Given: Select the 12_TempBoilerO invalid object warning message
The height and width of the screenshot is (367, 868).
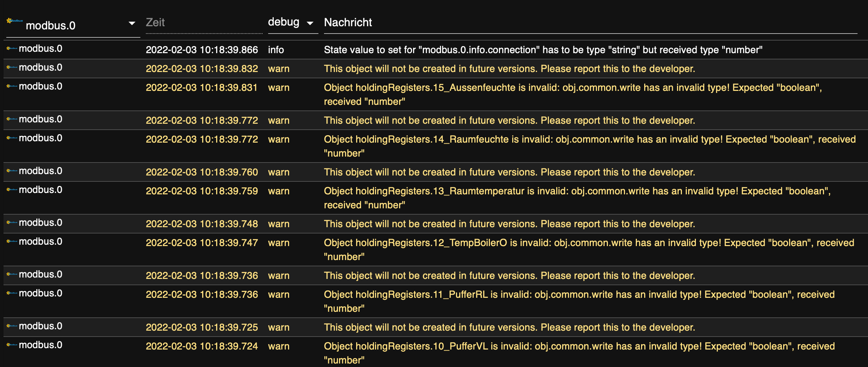Looking at the screenshot, I should click(589, 250).
